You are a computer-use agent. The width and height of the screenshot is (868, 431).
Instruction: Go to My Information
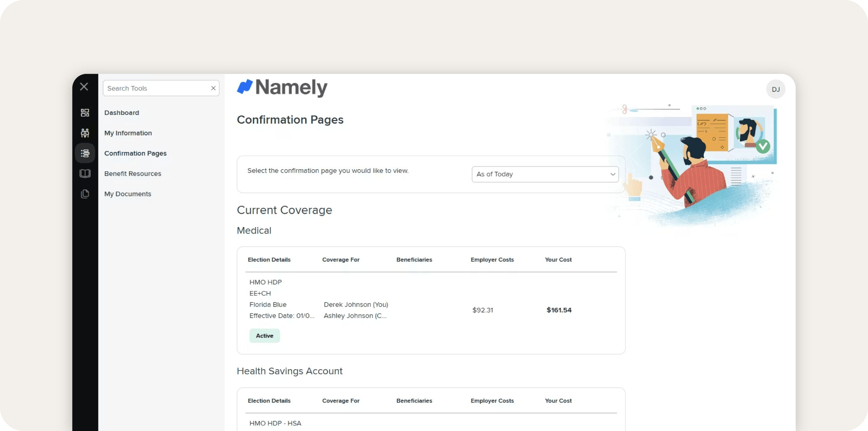tap(128, 133)
